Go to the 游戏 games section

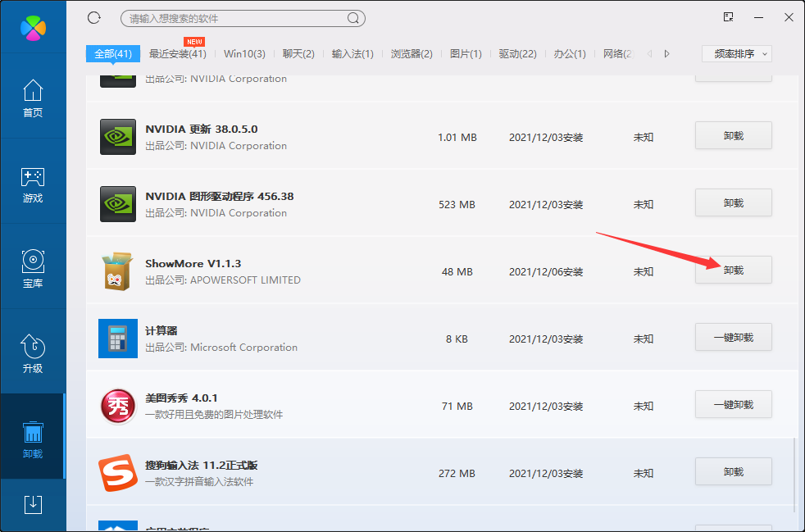[33, 184]
